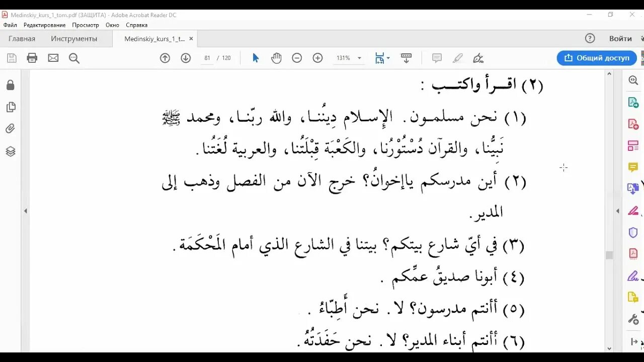Click the Save file icon

click(12, 58)
